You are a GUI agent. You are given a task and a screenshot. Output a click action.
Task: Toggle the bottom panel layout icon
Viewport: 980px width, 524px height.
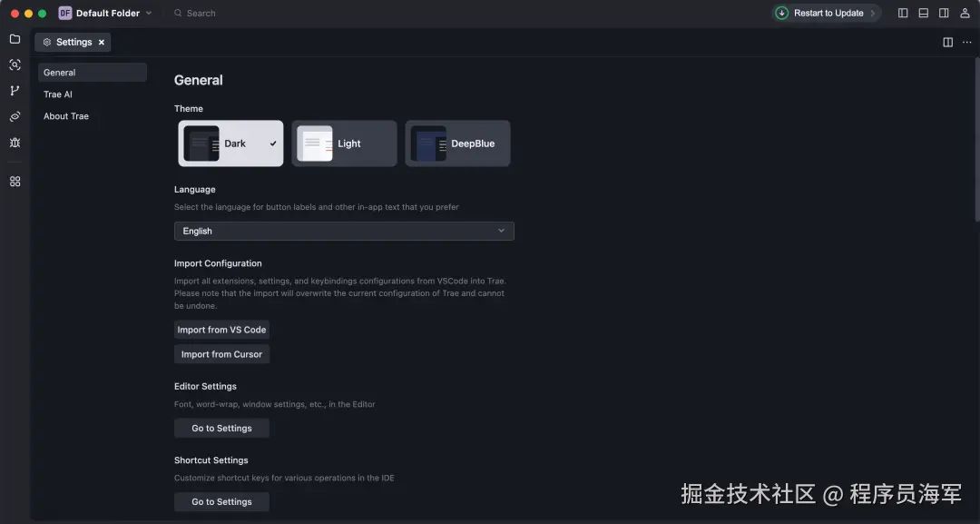923,13
